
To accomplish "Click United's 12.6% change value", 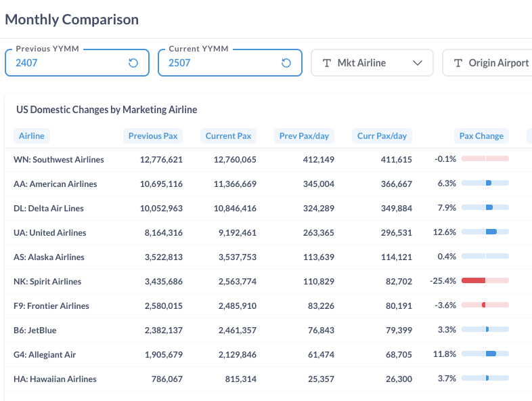I will coord(445,232).
